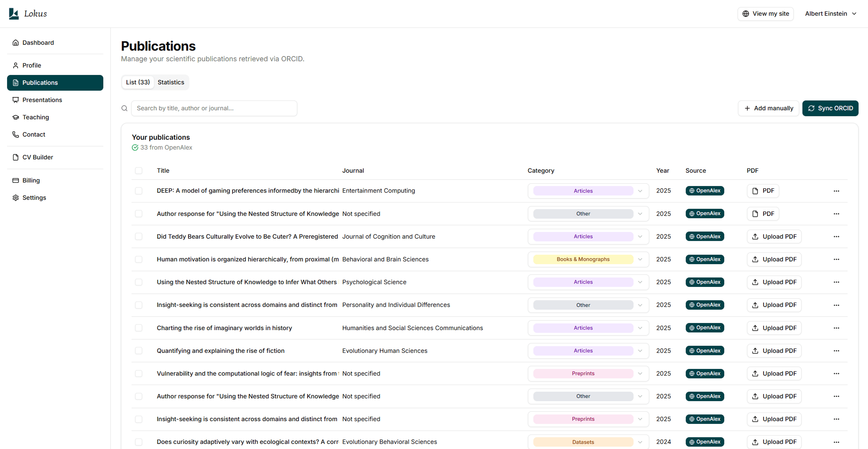
Task: Click the search magnifier icon
Action: 125,108
